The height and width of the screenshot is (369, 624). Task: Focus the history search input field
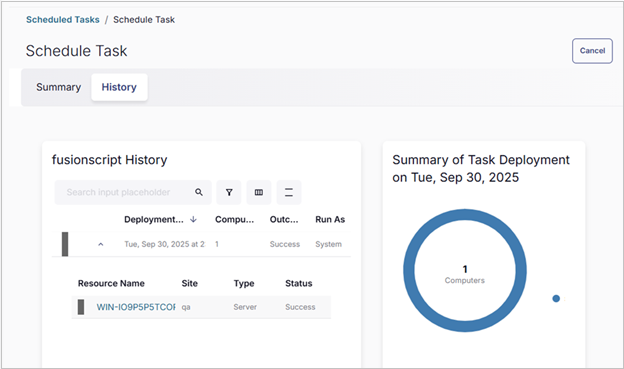pos(133,192)
